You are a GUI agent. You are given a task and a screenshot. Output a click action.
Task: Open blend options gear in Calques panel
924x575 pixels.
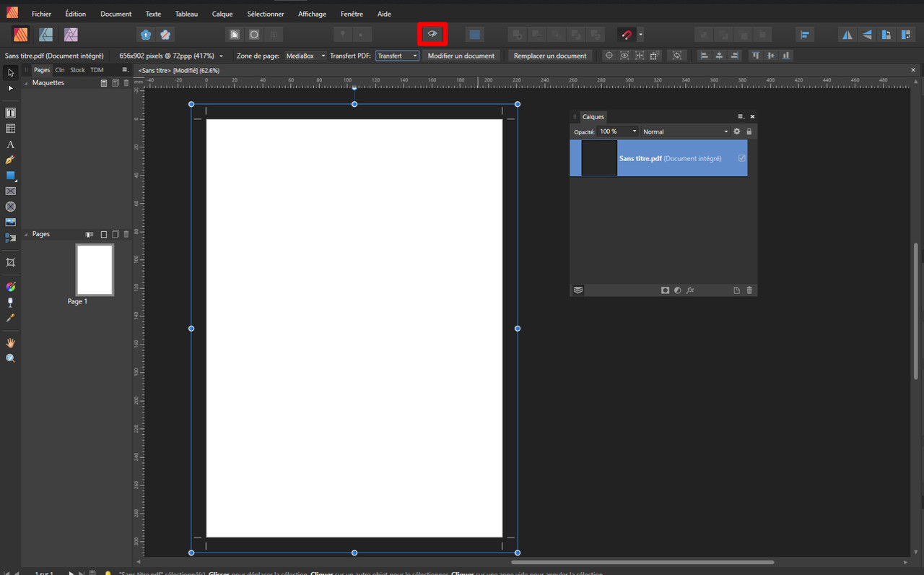pyautogui.click(x=737, y=131)
